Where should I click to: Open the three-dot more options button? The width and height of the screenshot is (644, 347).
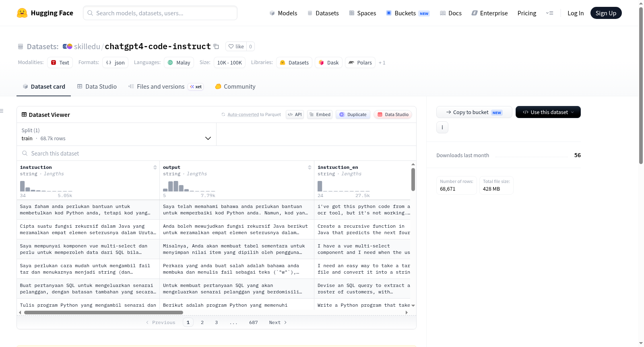pos(442,127)
